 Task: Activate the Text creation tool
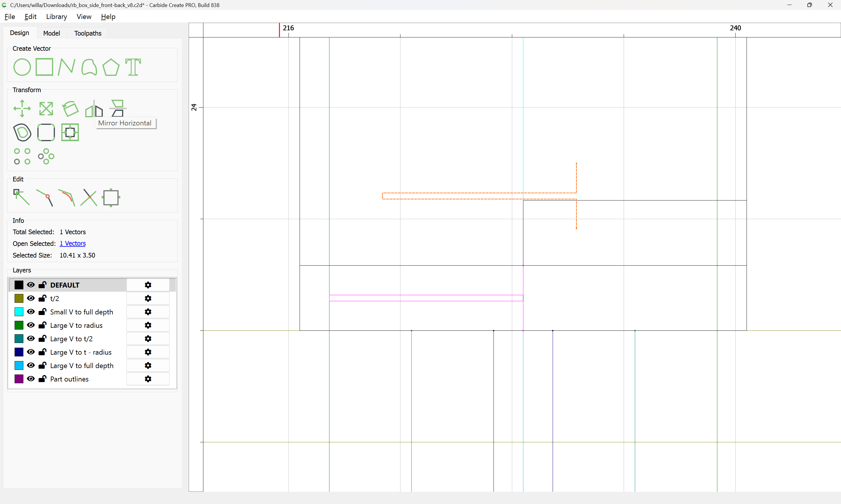point(133,67)
